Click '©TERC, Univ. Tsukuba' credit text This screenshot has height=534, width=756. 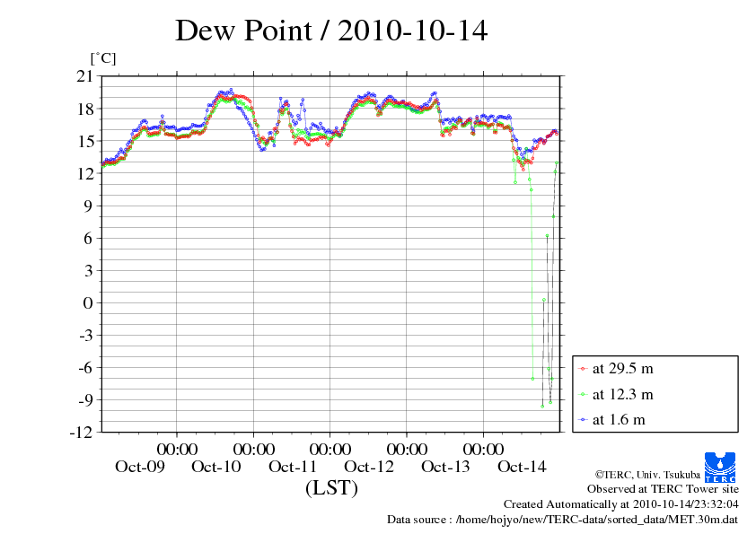[647, 475]
